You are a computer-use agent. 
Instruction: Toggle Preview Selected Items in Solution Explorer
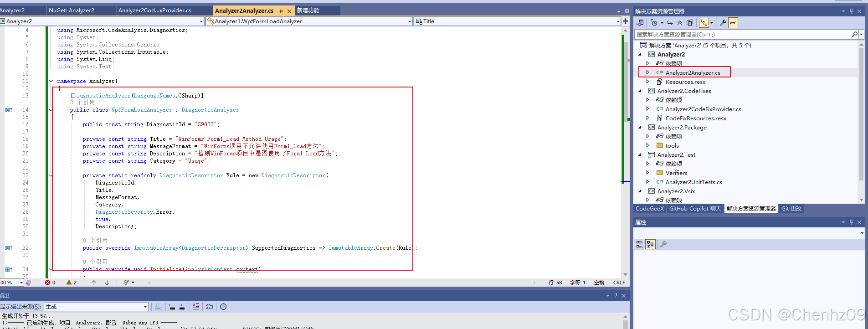tap(733, 23)
